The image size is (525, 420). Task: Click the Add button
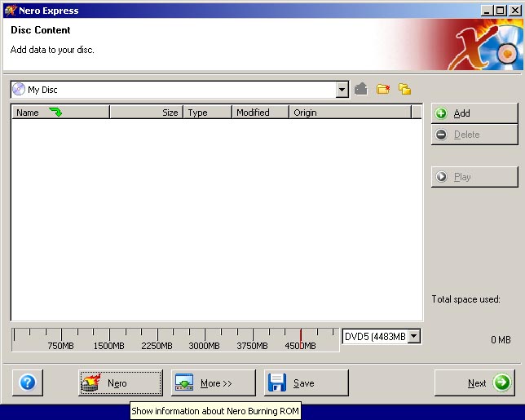coord(474,113)
